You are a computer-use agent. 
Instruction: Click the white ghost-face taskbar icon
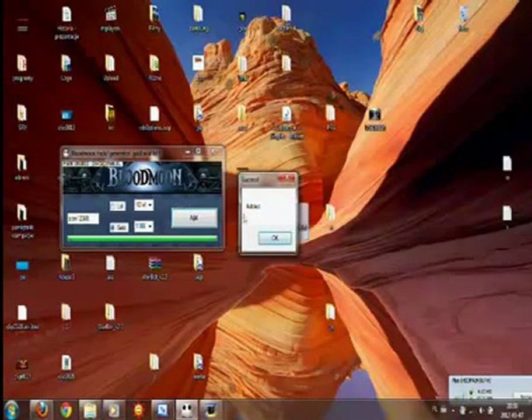click(187, 410)
